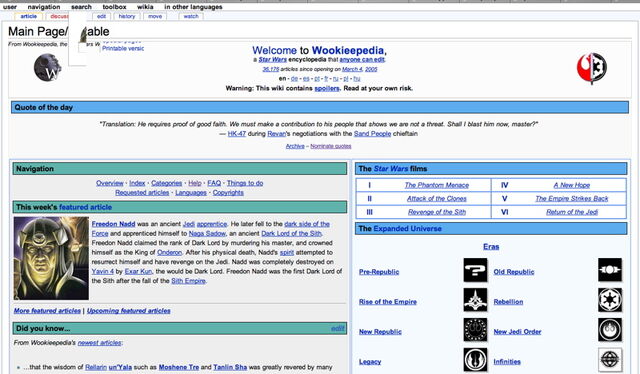Viewport: 640px width, 374px height.
Task: Open the Expanded Universe header link
Action: pos(407,229)
